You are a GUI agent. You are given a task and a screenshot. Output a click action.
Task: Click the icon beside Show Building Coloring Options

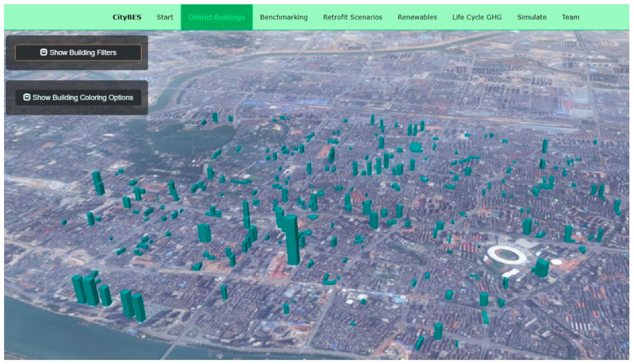27,97
